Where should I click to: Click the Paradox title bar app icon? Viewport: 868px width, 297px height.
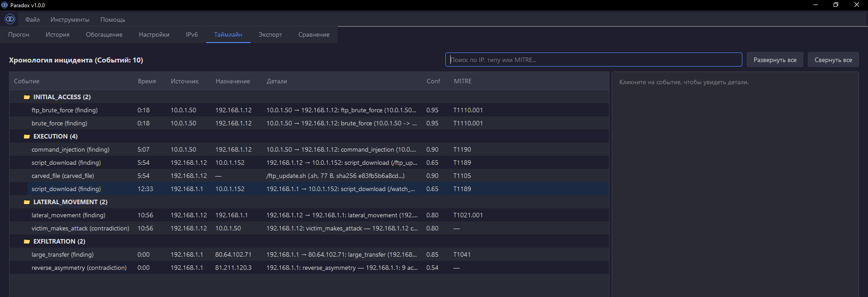[5, 5]
